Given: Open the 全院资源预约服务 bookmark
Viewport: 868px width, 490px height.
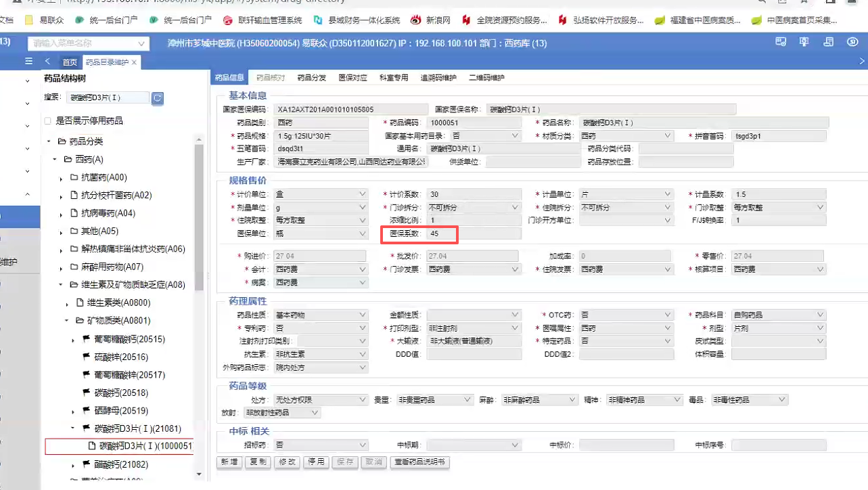Looking at the screenshot, I should tap(505, 20).
